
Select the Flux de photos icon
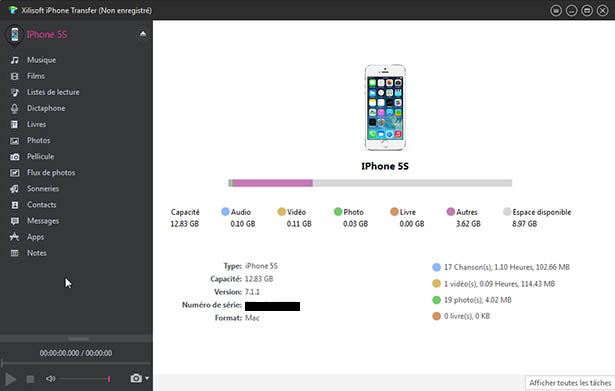tap(15, 173)
